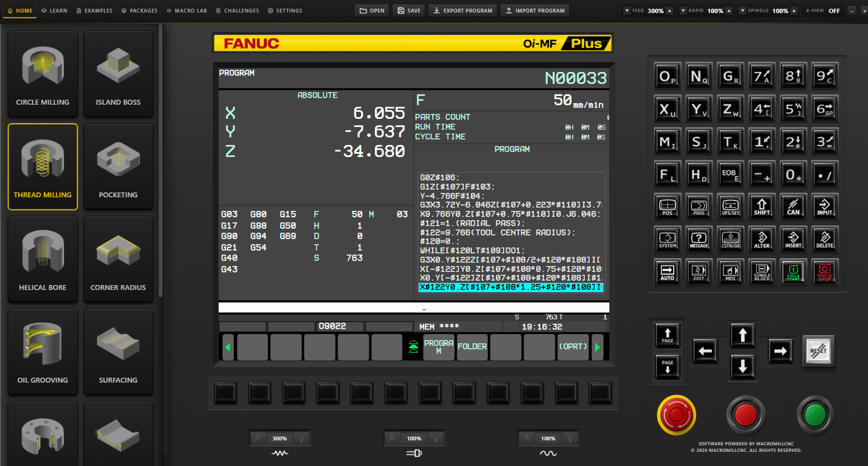Click the Open button

[x=372, y=10]
